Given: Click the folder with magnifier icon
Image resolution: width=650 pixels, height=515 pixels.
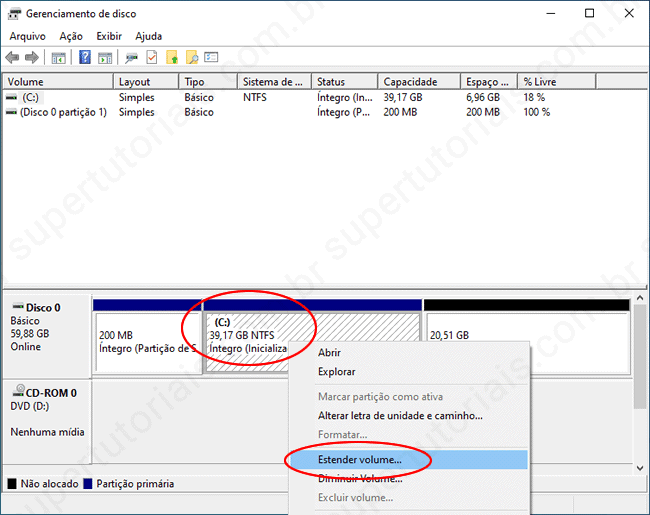Looking at the screenshot, I should coord(192,57).
